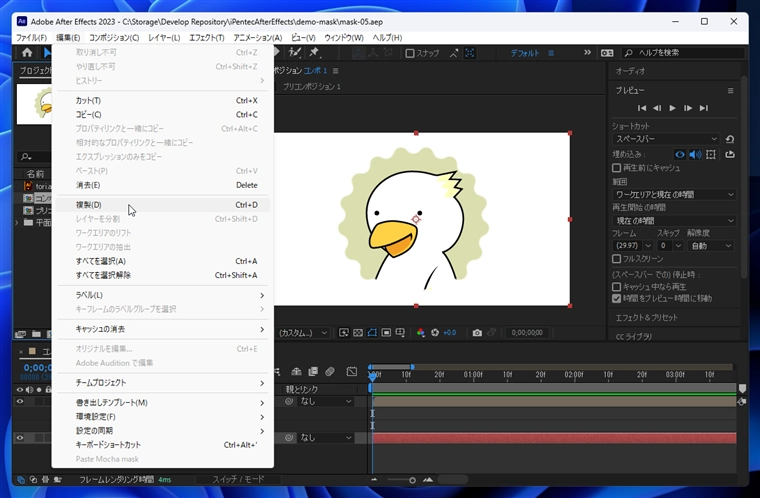Reset the preview shortcut settings icon
Viewport: 760px width, 498px height.
(730, 139)
